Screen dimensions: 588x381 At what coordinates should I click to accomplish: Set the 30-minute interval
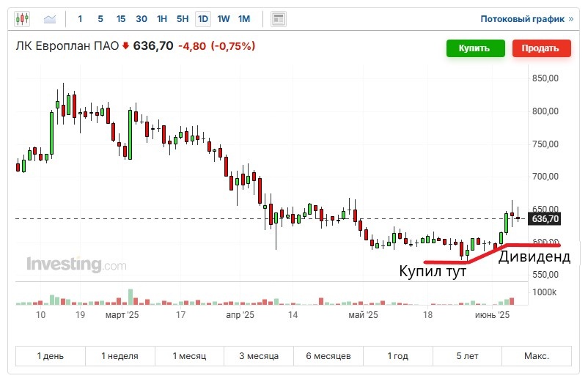142,19
